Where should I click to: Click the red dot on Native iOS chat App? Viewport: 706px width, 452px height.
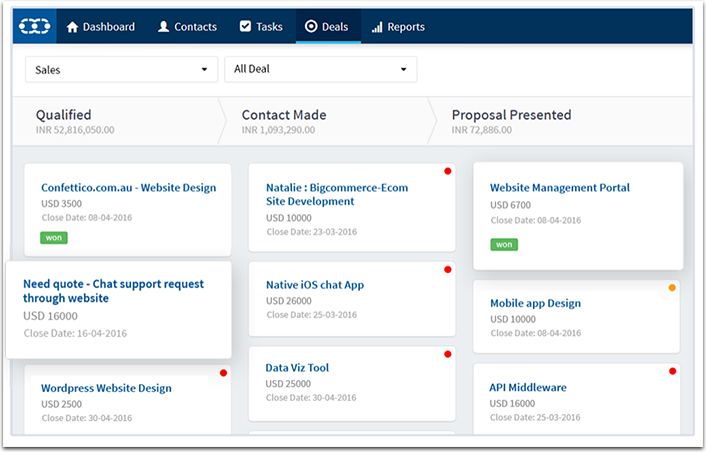(448, 270)
